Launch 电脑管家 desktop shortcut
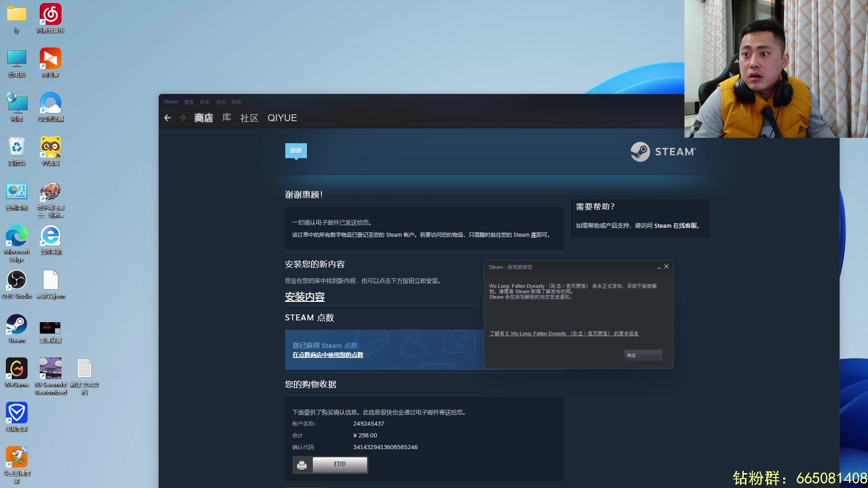Screen dimensions: 868x488 click(x=17, y=417)
